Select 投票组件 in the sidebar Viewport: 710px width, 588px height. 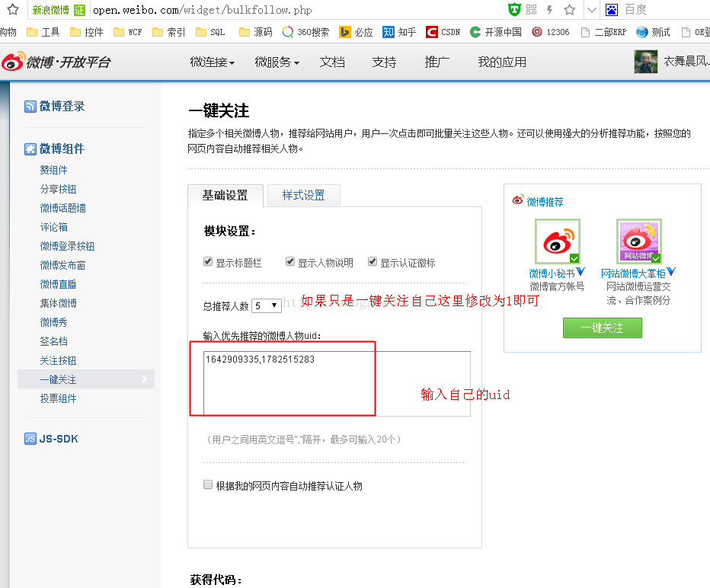pos(58,399)
